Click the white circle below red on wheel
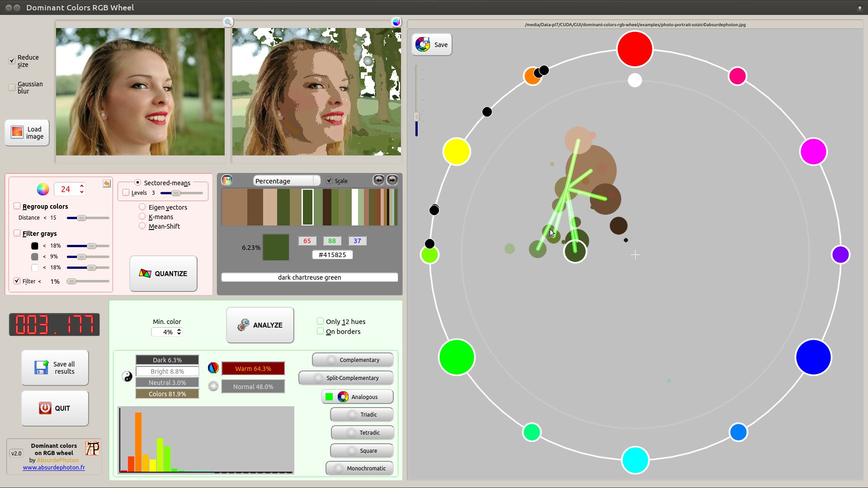 [635, 80]
